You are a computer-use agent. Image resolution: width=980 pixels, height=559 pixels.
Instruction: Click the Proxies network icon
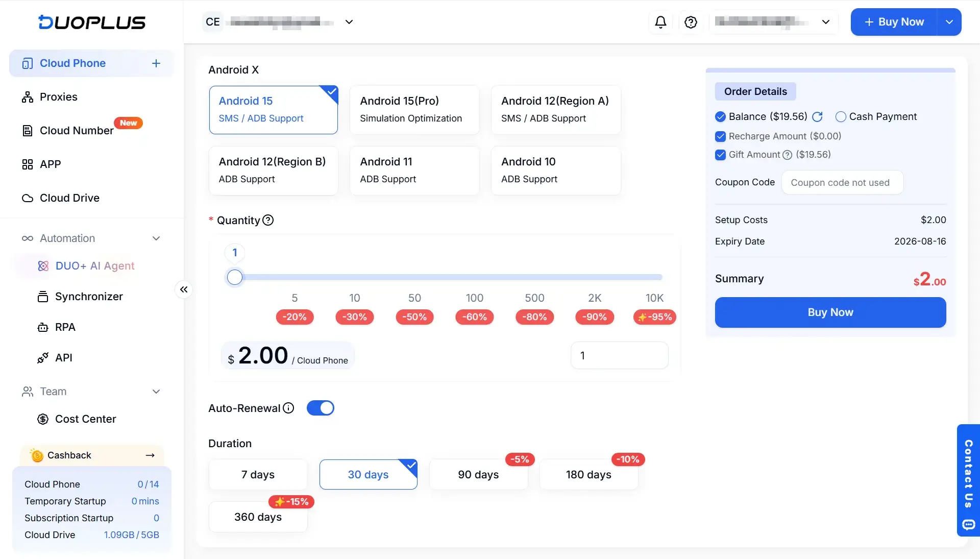click(x=28, y=97)
